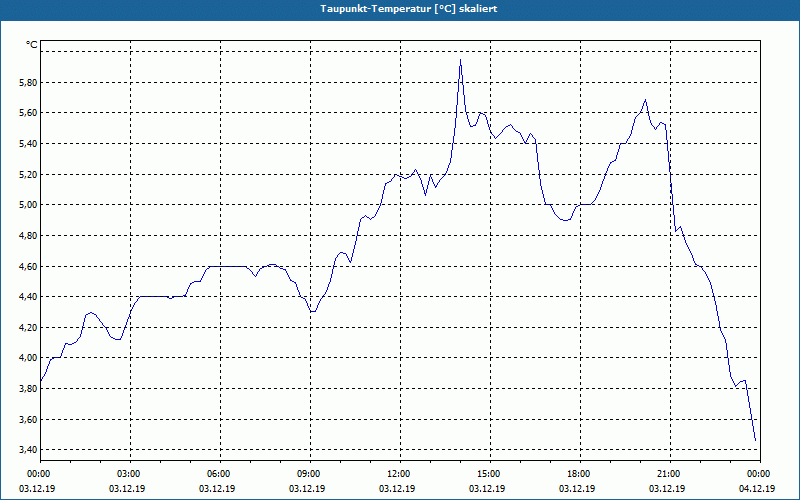Select the 5,80 y-axis value
Viewport: 800px width, 500px height.
(28, 82)
